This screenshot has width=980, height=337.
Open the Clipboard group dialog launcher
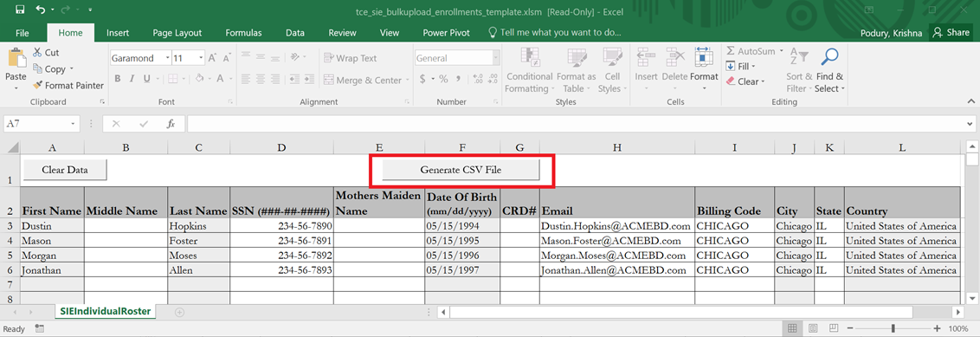click(101, 102)
